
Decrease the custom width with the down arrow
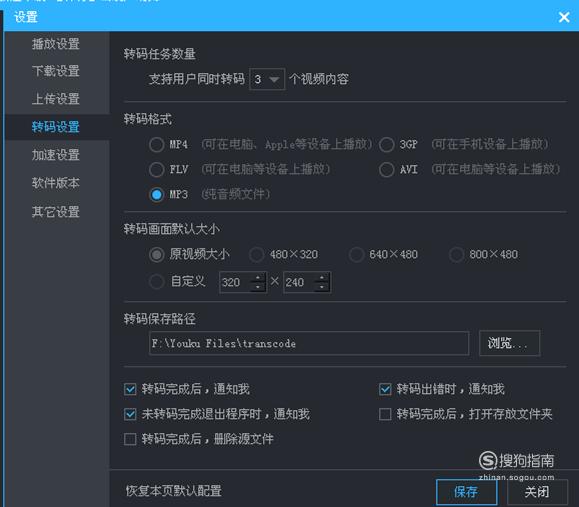click(x=258, y=287)
